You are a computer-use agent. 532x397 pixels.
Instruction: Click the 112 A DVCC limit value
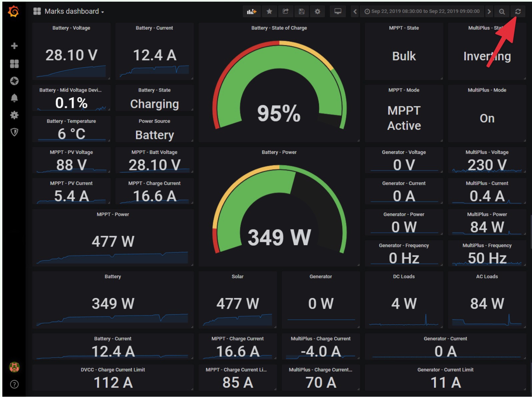tap(113, 383)
